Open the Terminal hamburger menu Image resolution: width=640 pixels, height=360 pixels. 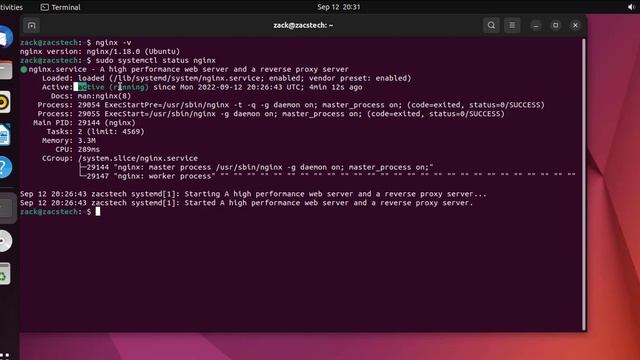coord(512,25)
